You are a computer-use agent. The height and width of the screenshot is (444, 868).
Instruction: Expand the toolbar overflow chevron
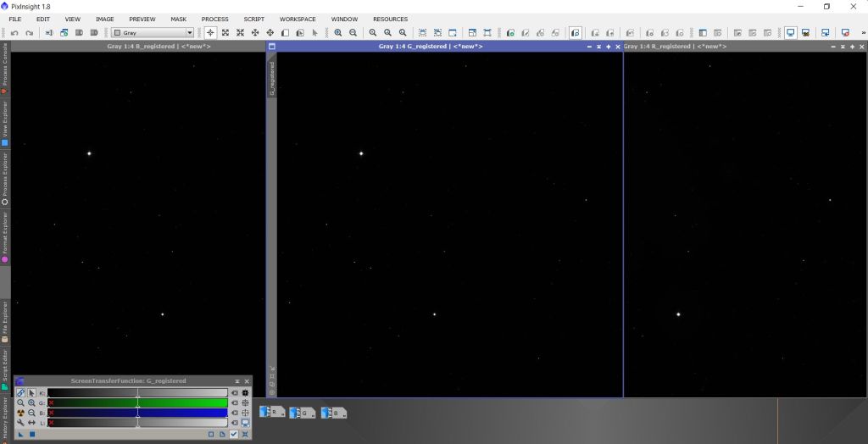click(x=861, y=33)
